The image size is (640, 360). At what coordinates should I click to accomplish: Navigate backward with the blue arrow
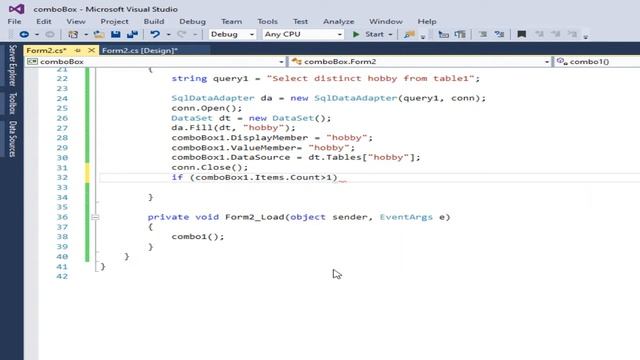click(24, 34)
